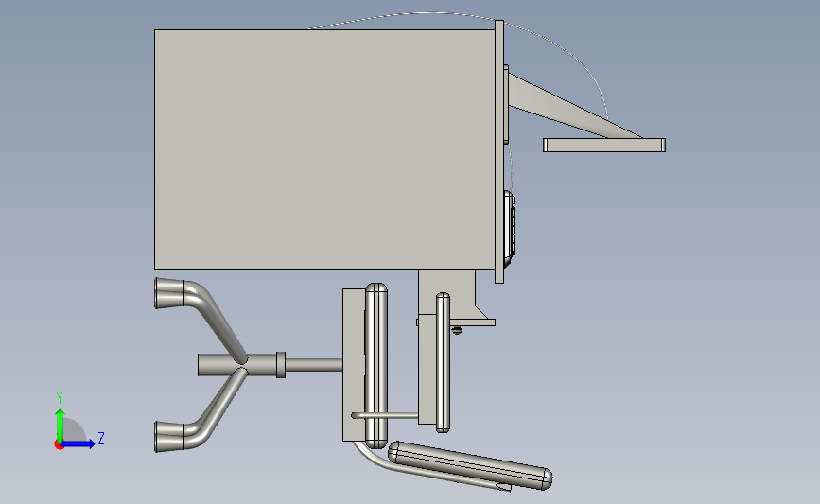Select the ribbed oval component on the flange
This screenshot has height=504, width=820.
[509, 230]
